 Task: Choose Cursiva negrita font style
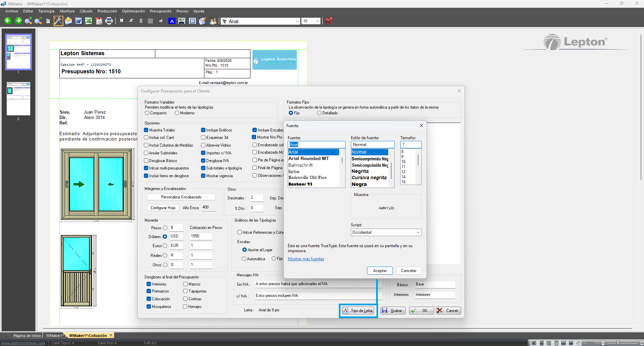click(x=369, y=178)
